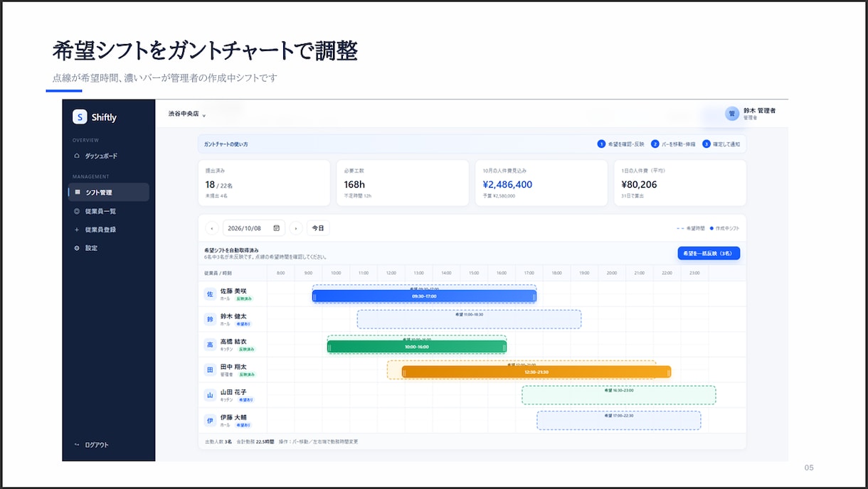This screenshot has width=868, height=489.
Task: Click the ¥2,486,400 labor cost card
Action: click(x=541, y=183)
